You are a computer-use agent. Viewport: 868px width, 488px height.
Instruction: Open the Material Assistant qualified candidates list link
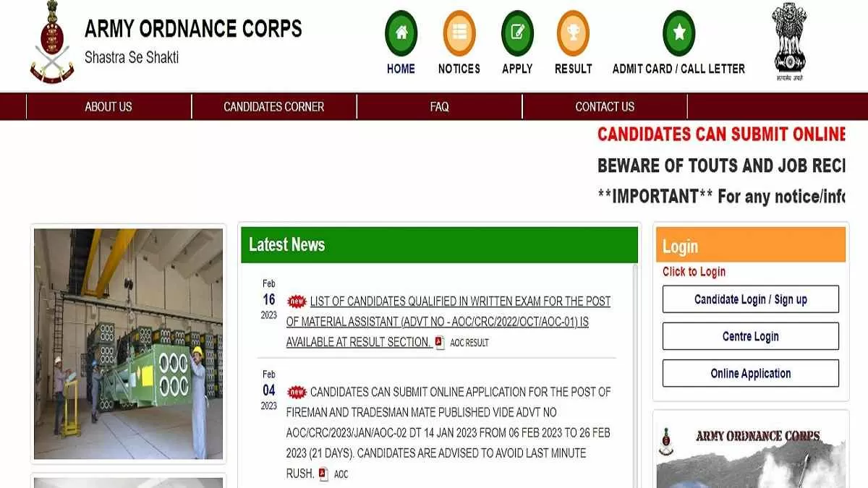[x=448, y=322]
